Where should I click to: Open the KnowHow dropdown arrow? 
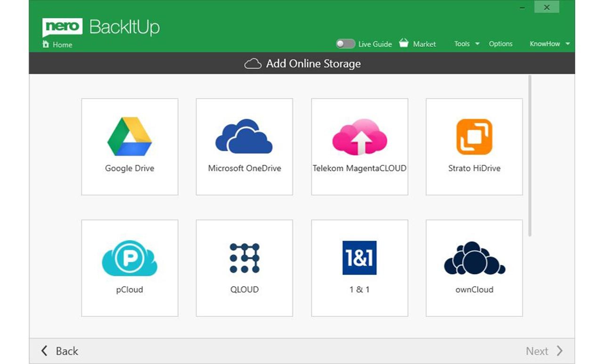click(x=568, y=44)
